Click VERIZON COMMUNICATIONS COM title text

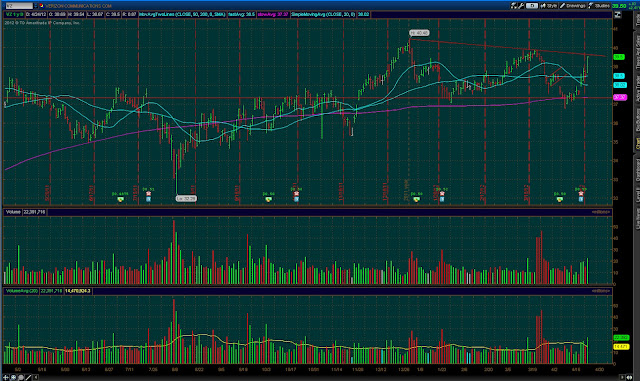click(x=78, y=6)
